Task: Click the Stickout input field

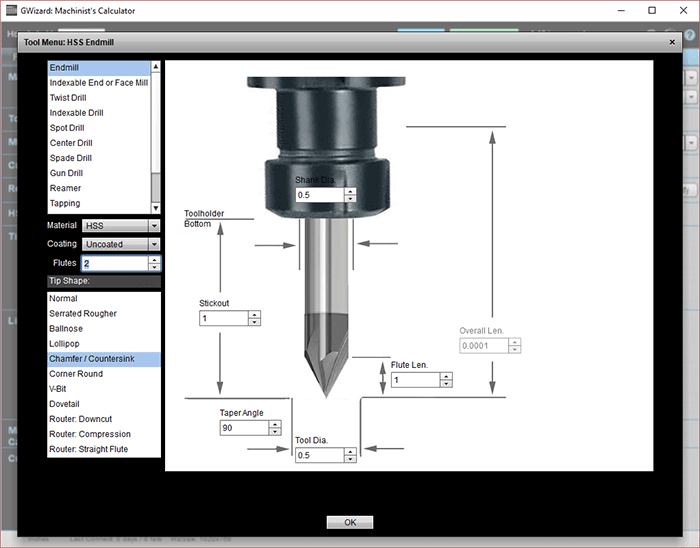Action: coord(222,319)
